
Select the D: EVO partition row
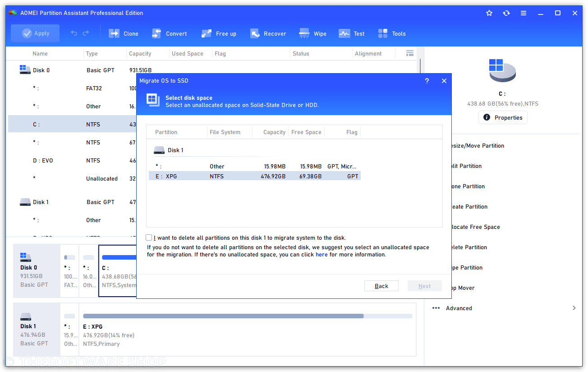coord(72,160)
